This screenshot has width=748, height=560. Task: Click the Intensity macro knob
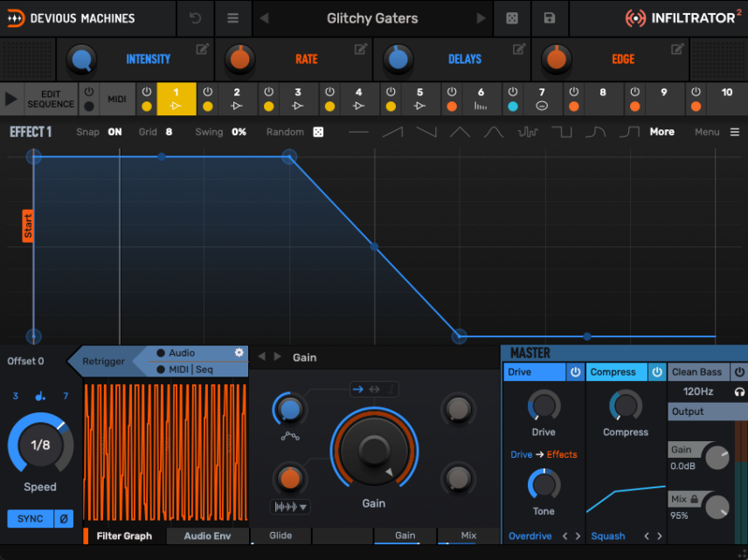[x=81, y=59]
